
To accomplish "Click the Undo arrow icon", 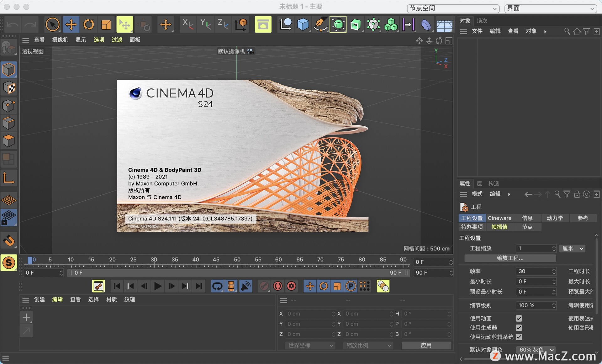I will [13, 24].
